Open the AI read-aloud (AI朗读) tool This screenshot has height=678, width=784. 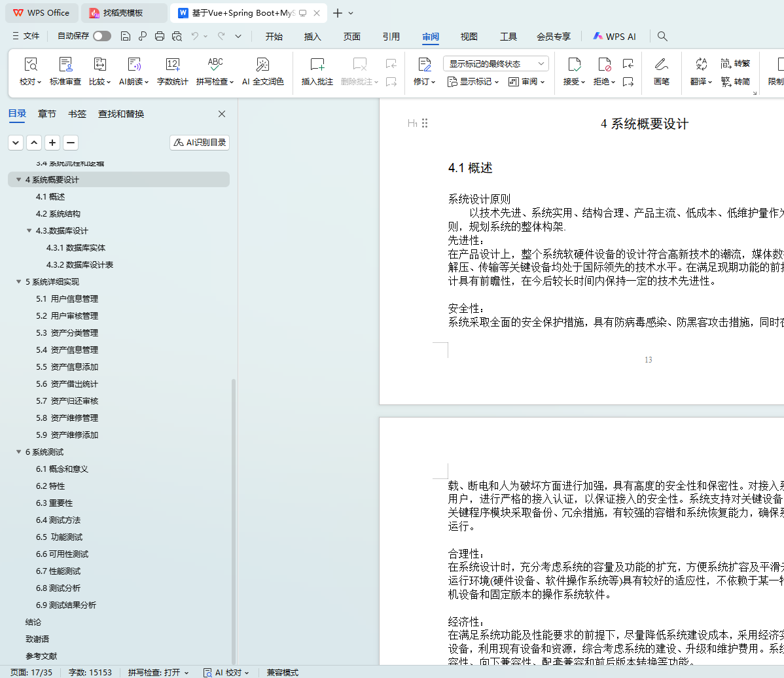click(134, 65)
